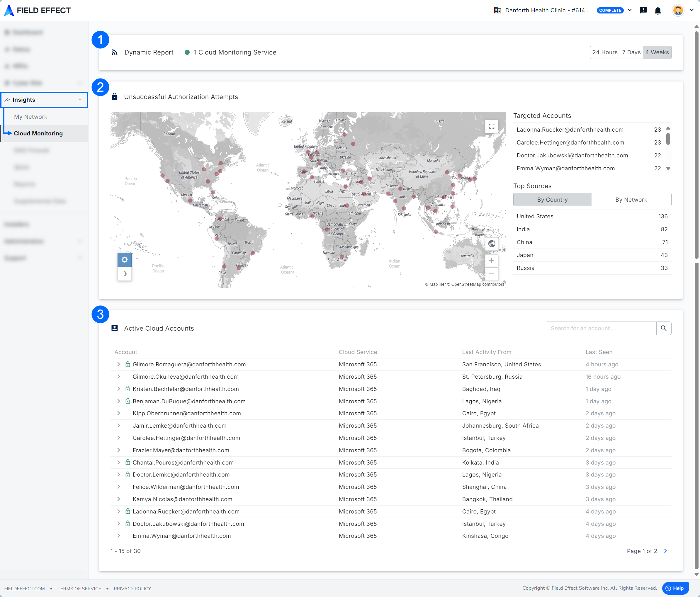
Task: Switch report range to 24 Hours
Action: click(605, 52)
